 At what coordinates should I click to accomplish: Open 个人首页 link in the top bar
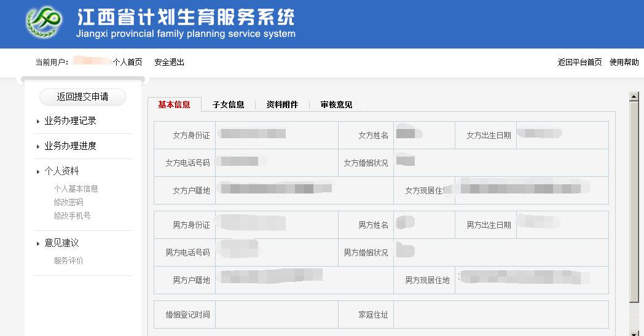click(x=128, y=62)
